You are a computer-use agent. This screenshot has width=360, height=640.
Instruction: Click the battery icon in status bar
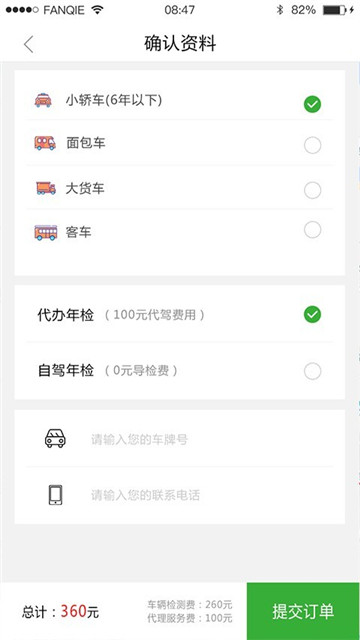[x=335, y=10]
